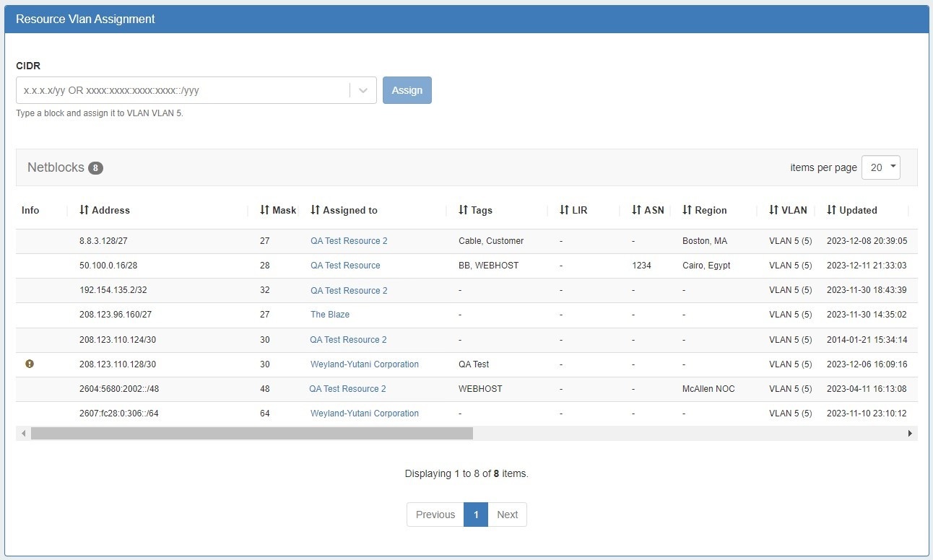Viewport: 933px width, 560px height.
Task: Sort netblocks by Mask column
Action: pos(264,210)
